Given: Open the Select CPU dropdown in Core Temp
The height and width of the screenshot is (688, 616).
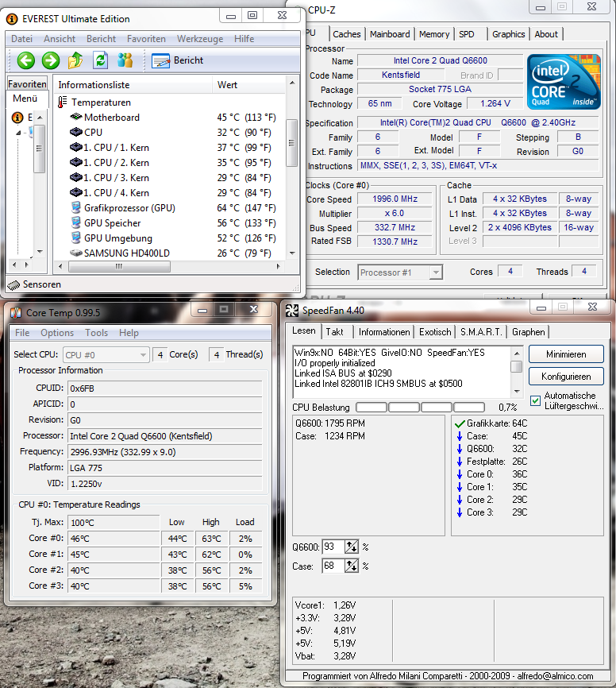Looking at the screenshot, I should click(106, 354).
